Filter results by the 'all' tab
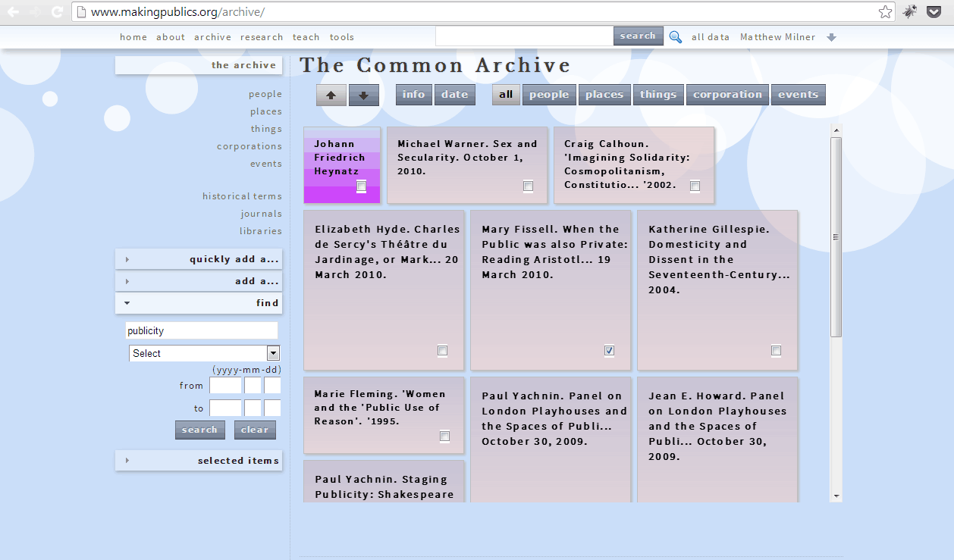The height and width of the screenshot is (560, 954). 506,95
